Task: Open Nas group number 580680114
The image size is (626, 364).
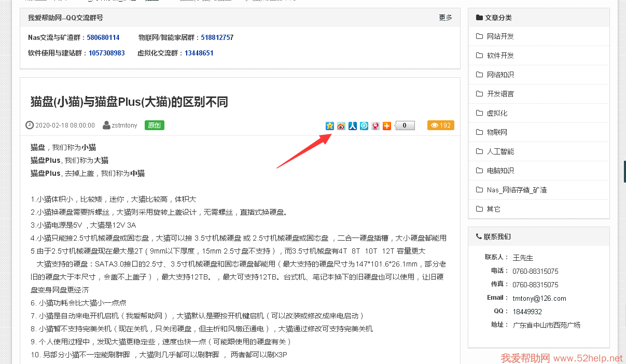Action: (x=103, y=38)
